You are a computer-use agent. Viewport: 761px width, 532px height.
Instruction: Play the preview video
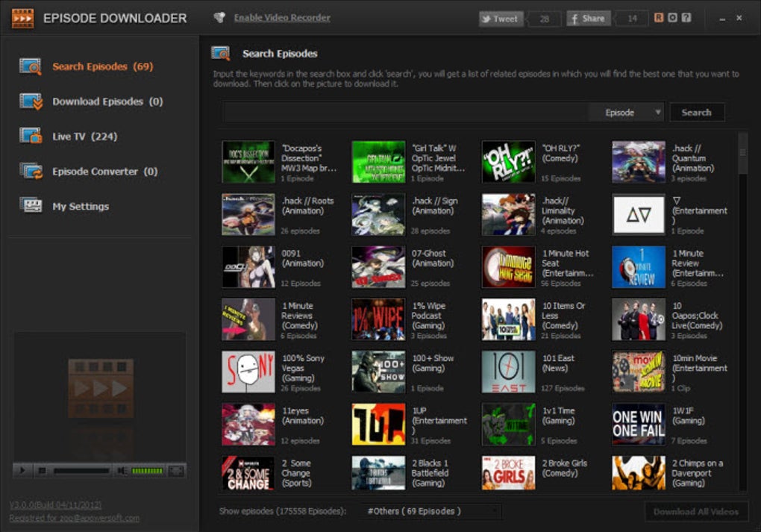pyautogui.click(x=22, y=470)
